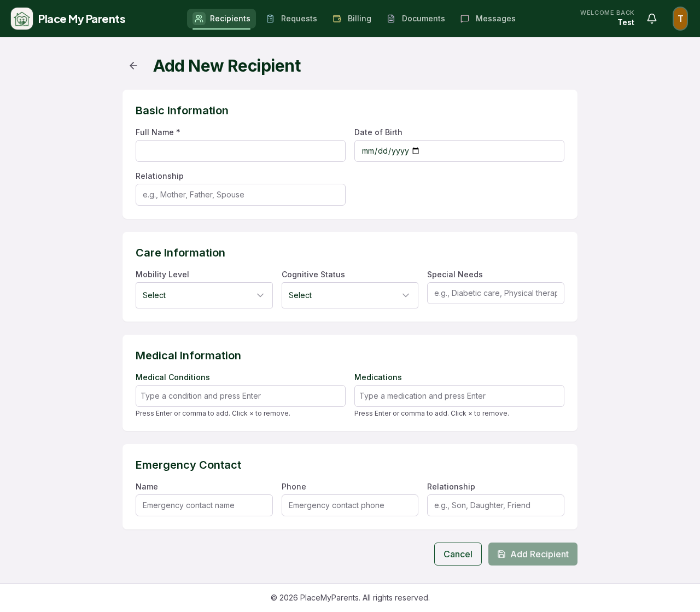Click the "Medical Conditions" label
This screenshot has height=612, width=700.
point(173,377)
